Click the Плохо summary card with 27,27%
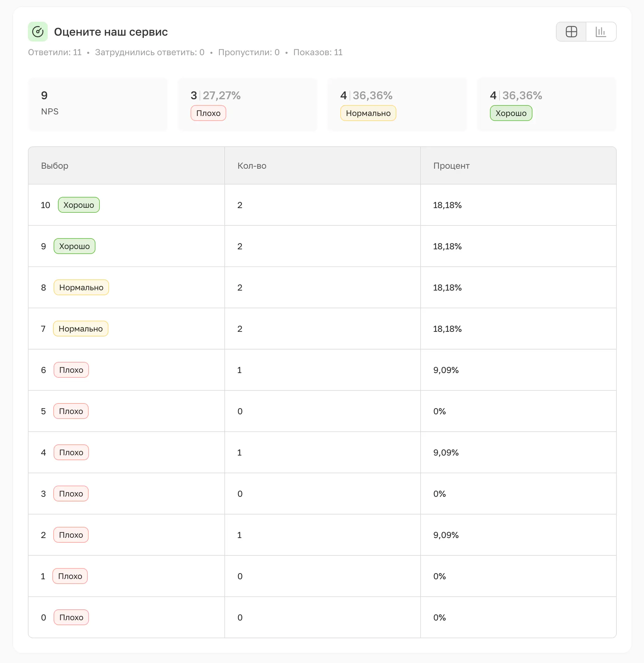The image size is (644, 663). coord(247,104)
